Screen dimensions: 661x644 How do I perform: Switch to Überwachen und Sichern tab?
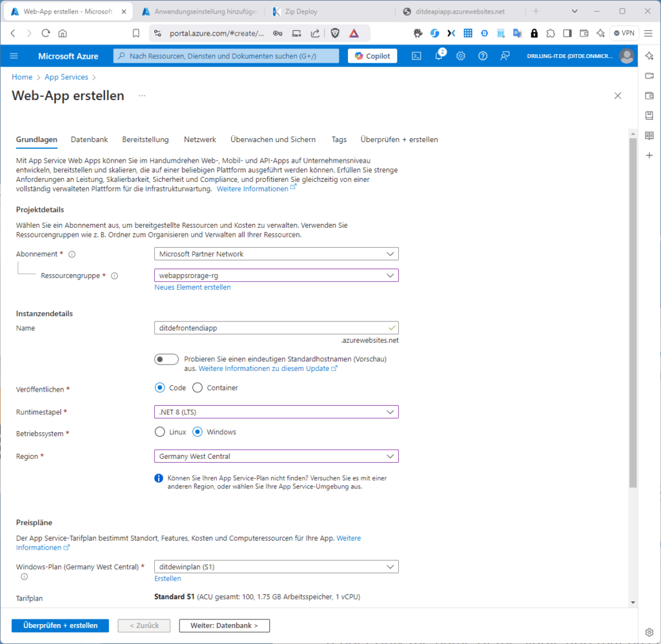273,139
